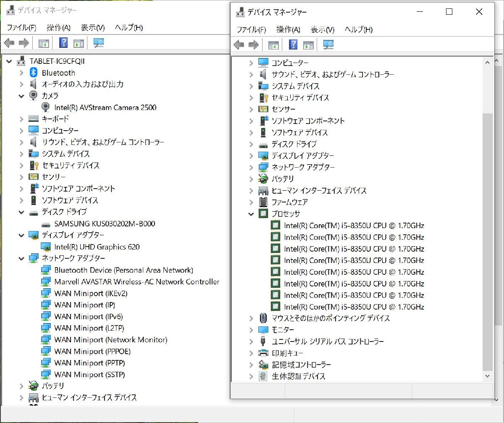Viewport: 504px width, 423px height.
Task: Click scrollbar down arrow in right window
Action: click(488, 376)
